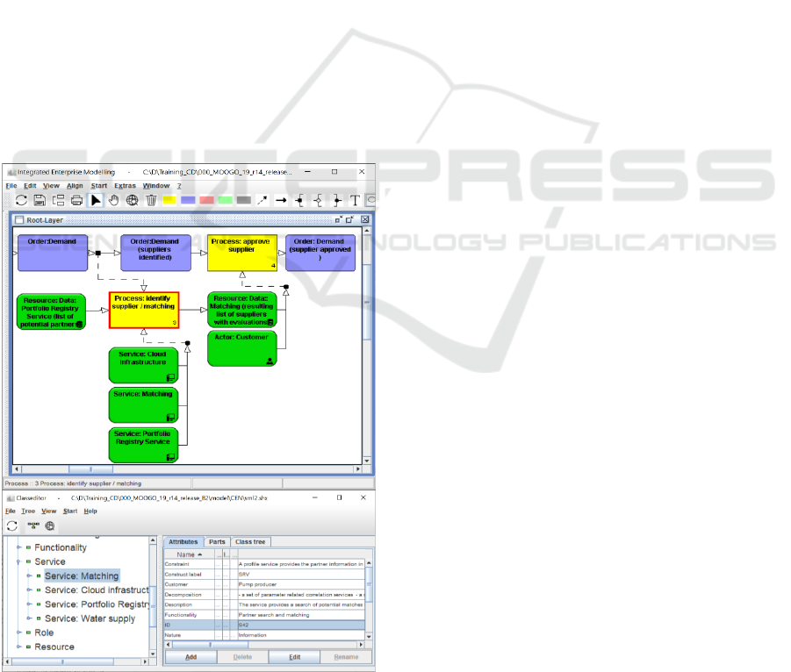791x672 pixels.
Task: Switch to the Parts tab
Action: click(216, 542)
